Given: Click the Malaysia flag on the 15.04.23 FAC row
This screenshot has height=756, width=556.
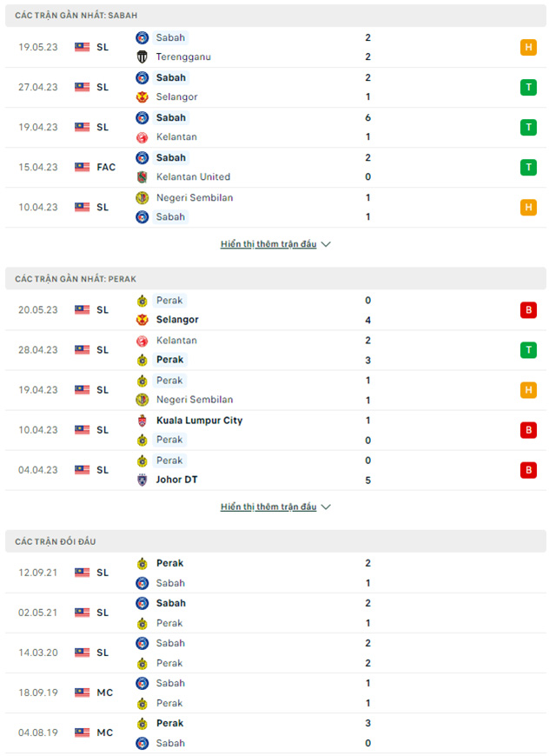Looking at the screenshot, I should pyautogui.click(x=83, y=167).
